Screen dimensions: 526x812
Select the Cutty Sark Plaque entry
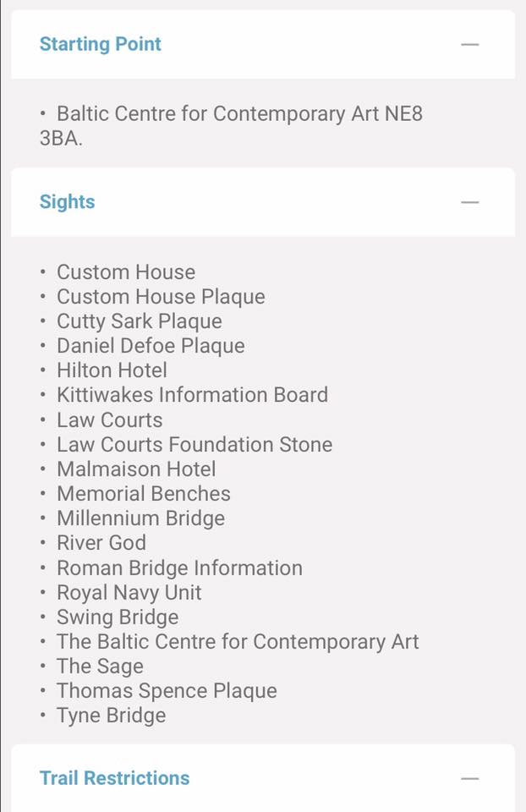[x=140, y=321]
